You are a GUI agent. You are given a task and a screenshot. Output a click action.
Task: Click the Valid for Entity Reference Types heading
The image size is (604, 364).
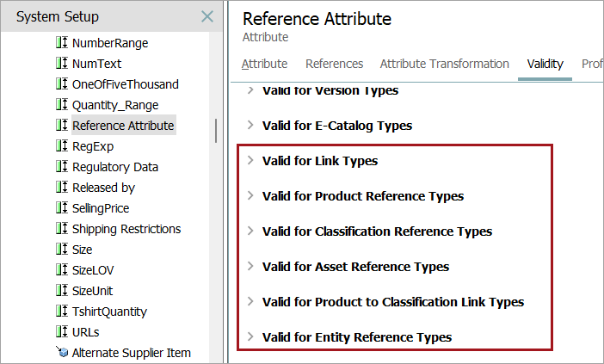(x=357, y=337)
